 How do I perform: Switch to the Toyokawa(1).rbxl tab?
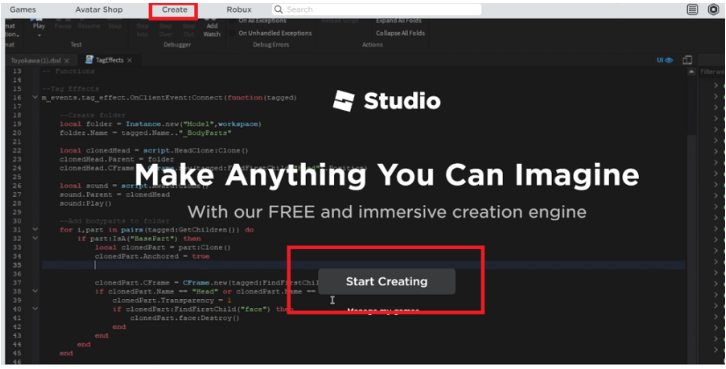coord(36,61)
